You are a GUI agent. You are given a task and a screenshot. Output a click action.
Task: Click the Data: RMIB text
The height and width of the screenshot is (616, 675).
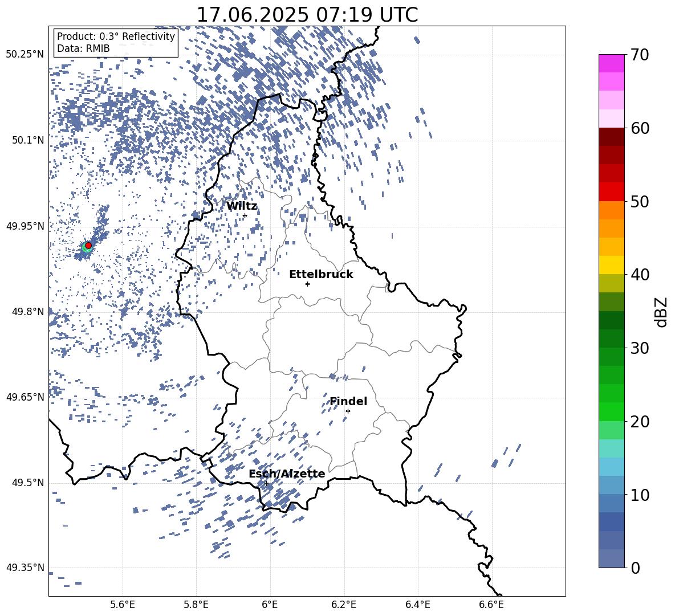83,48
